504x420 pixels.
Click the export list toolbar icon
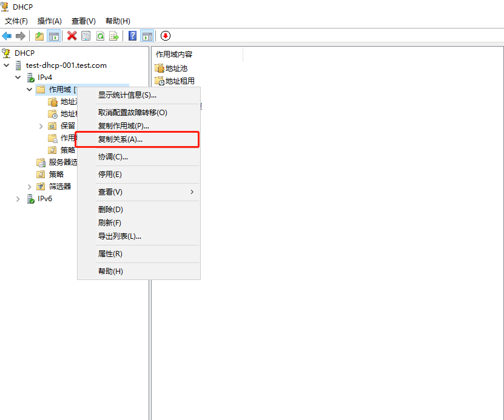tap(114, 36)
